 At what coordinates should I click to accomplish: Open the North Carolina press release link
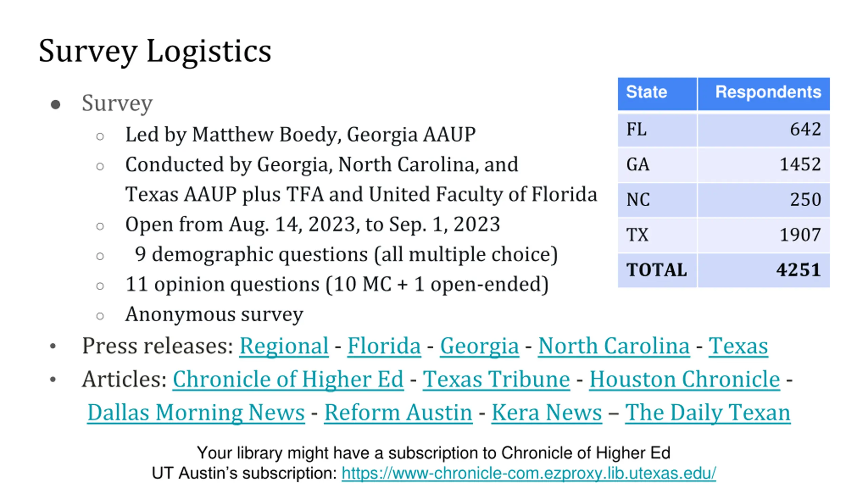614,346
